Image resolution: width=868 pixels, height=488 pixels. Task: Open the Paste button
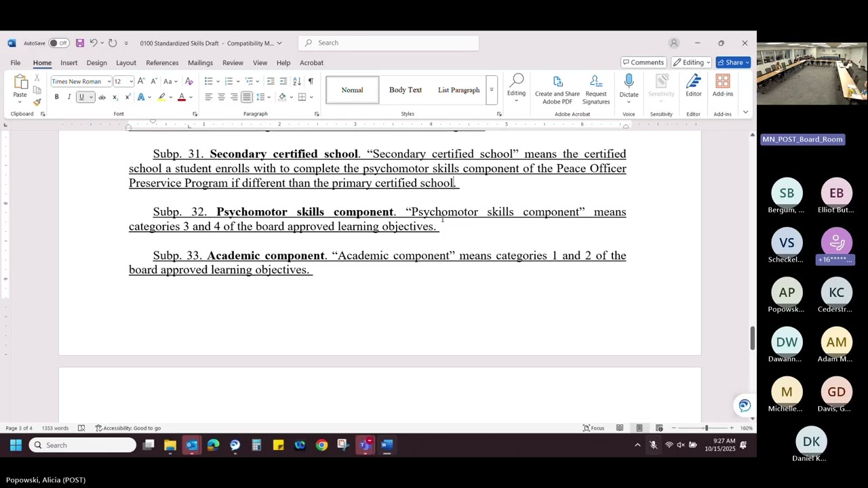[x=20, y=86]
